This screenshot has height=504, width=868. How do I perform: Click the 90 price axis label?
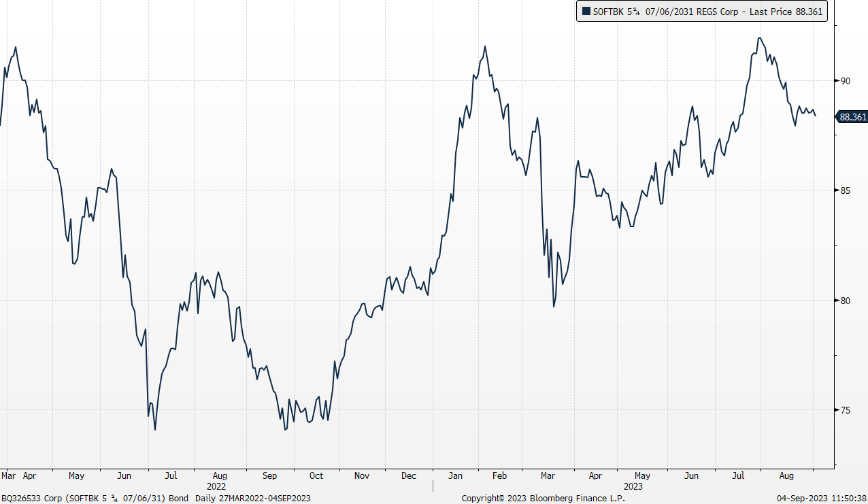click(x=845, y=80)
